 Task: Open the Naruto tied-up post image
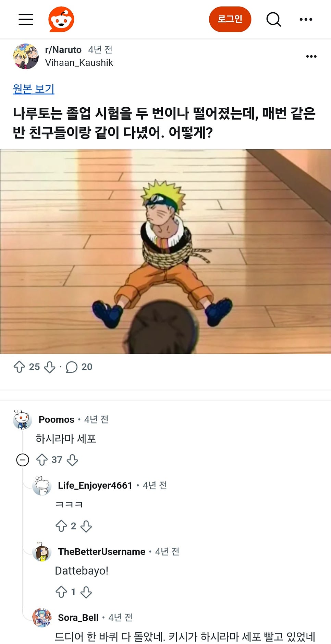point(165,251)
